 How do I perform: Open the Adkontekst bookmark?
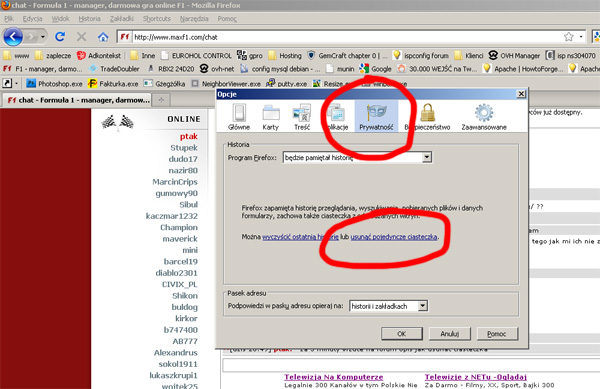click(x=99, y=55)
